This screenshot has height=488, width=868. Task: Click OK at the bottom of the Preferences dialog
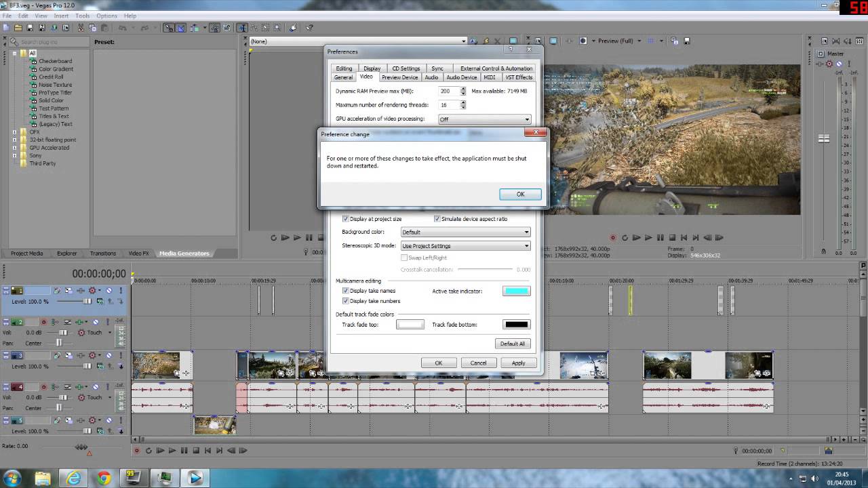(x=438, y=363)
